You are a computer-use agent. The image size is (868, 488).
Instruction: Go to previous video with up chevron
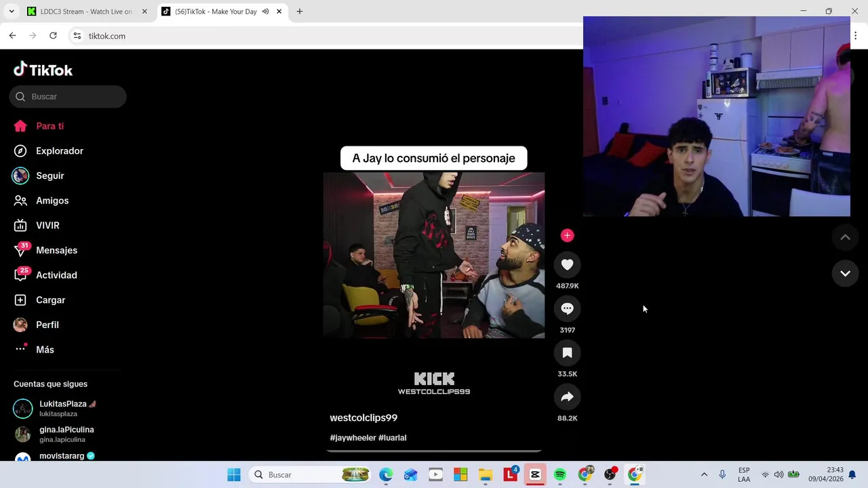click(x=845, y=237)
